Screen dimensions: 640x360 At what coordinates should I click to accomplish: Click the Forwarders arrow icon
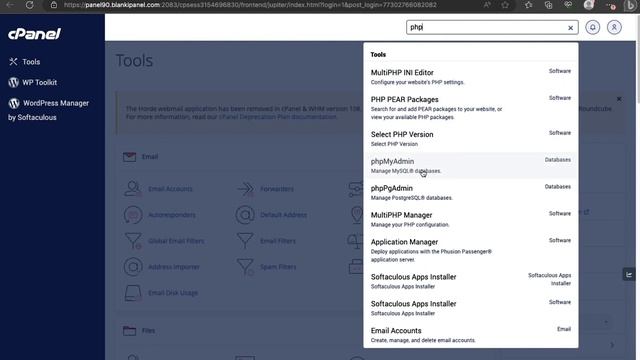pyautogui.click(x=245, y=189)
